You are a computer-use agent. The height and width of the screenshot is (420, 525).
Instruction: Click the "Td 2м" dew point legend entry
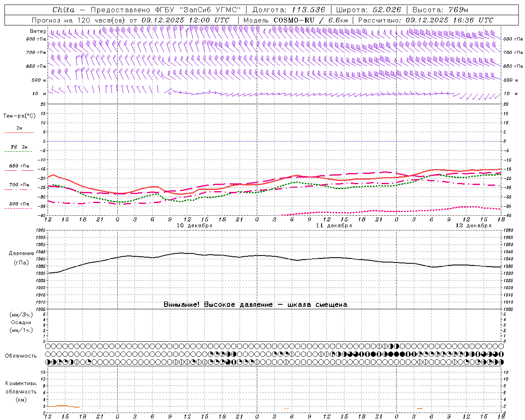coord(19,147)
